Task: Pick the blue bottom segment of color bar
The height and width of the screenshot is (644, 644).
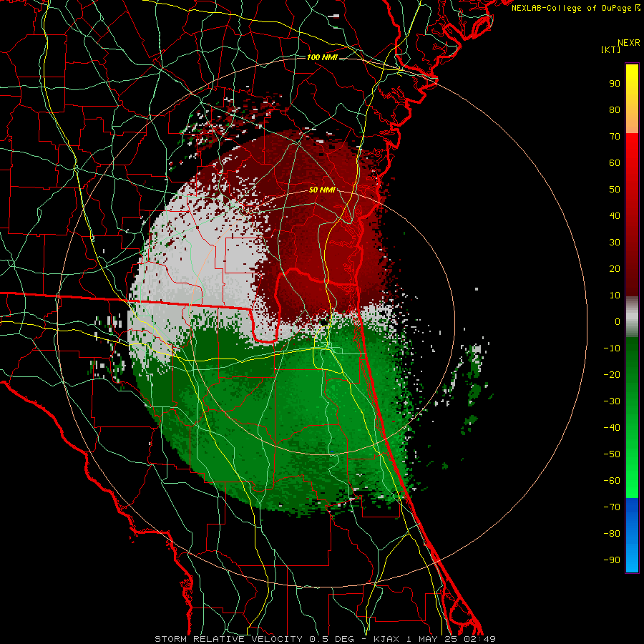Action: tap(632, 535)
